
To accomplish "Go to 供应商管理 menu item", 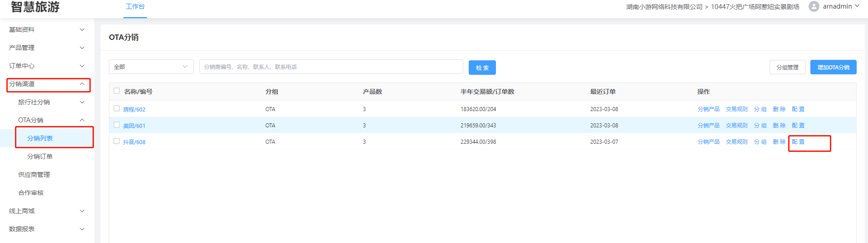I will pos(34,175).
